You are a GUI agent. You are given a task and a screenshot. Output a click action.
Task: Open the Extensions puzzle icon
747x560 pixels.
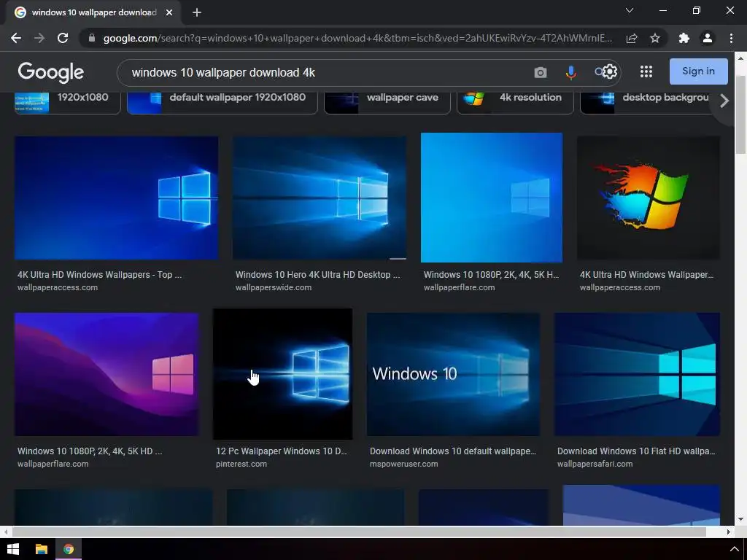[684, 38]
